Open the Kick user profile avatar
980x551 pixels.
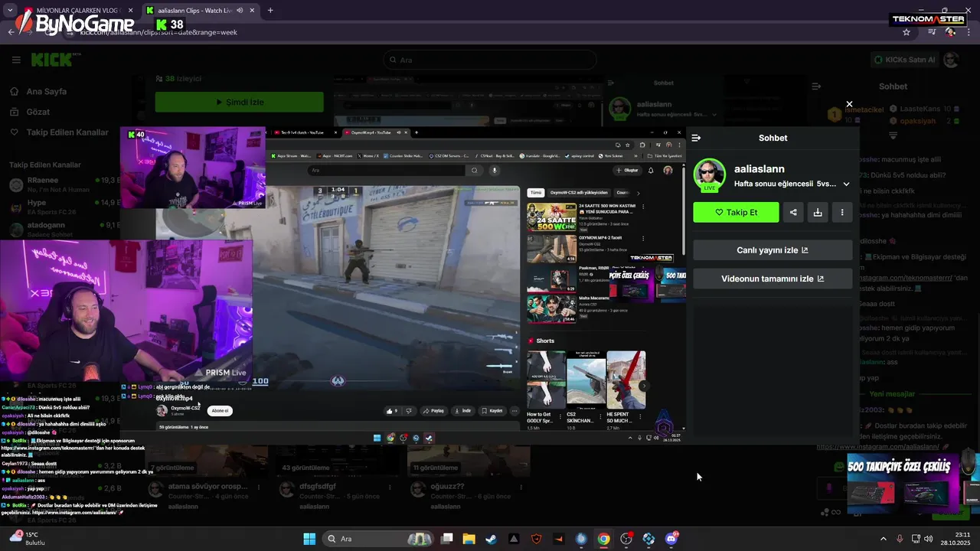951,60
